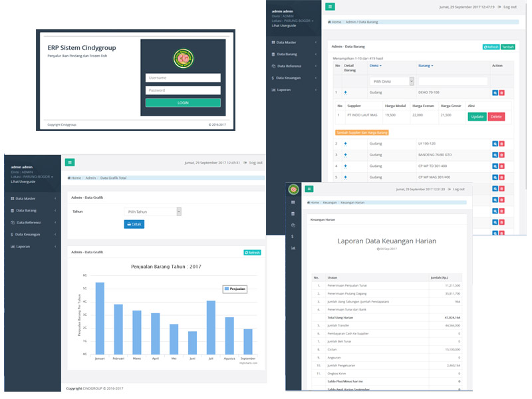532x399 pixels.
Task: Click Tambah Supplier dan Harga Barang
Action: click(x=361, y=132)
